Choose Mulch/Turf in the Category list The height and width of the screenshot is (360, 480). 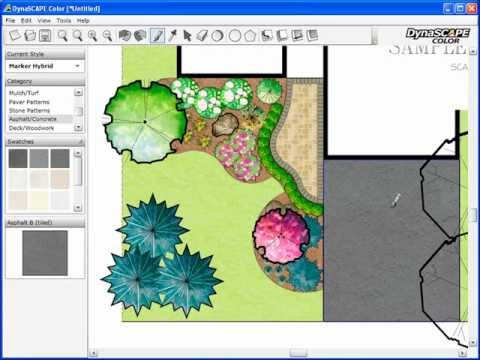click(x=24, y=93)
